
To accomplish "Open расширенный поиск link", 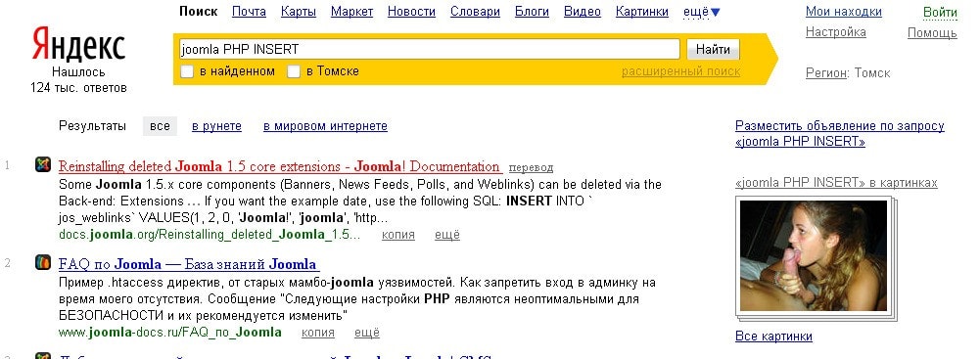I will pos(680,71).
